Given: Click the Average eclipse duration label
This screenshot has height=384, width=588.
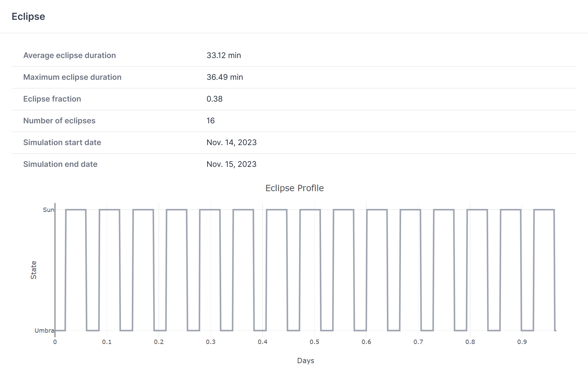Looking at the screenshot, I should tap(69, 55).
